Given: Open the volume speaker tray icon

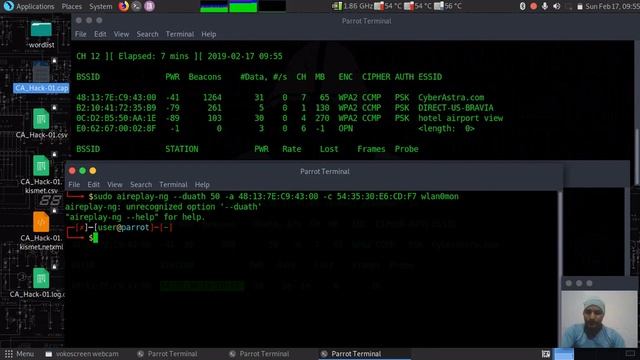Looking at the screenshot, I should coord(556,6).
